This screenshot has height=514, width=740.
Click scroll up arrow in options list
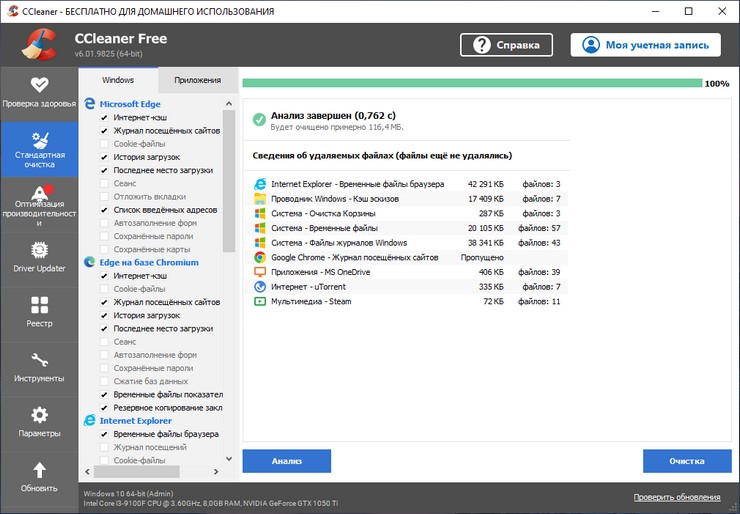point(229,103)
